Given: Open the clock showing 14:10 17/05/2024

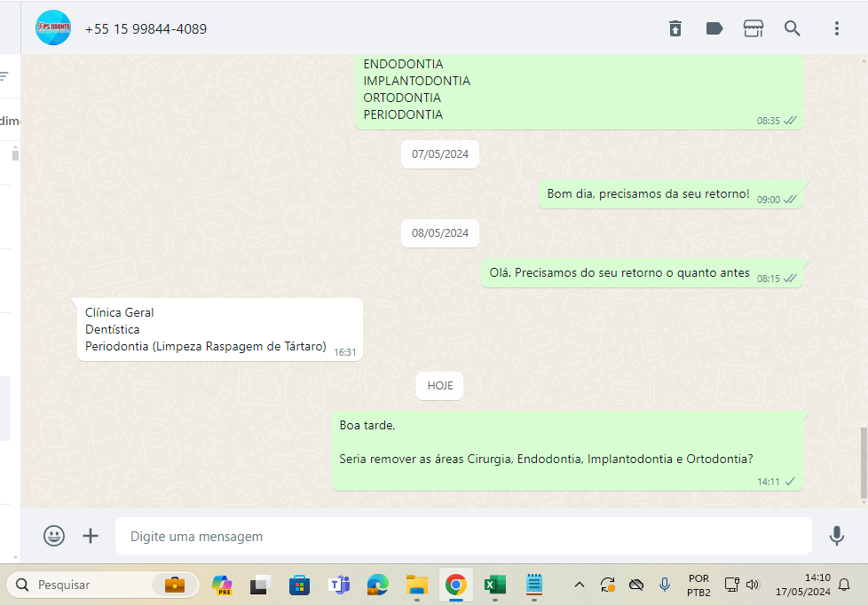Looking at the screenshot, I should point(802,585).
